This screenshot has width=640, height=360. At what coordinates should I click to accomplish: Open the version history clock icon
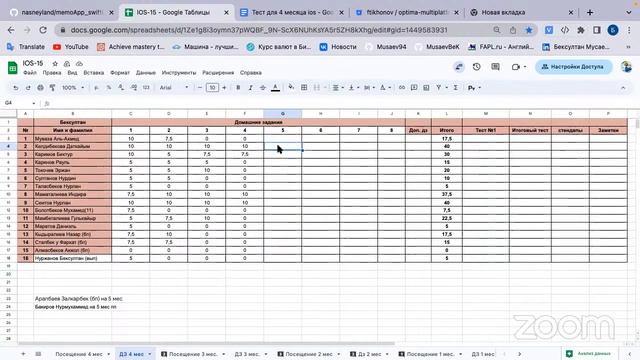point(476,67)
